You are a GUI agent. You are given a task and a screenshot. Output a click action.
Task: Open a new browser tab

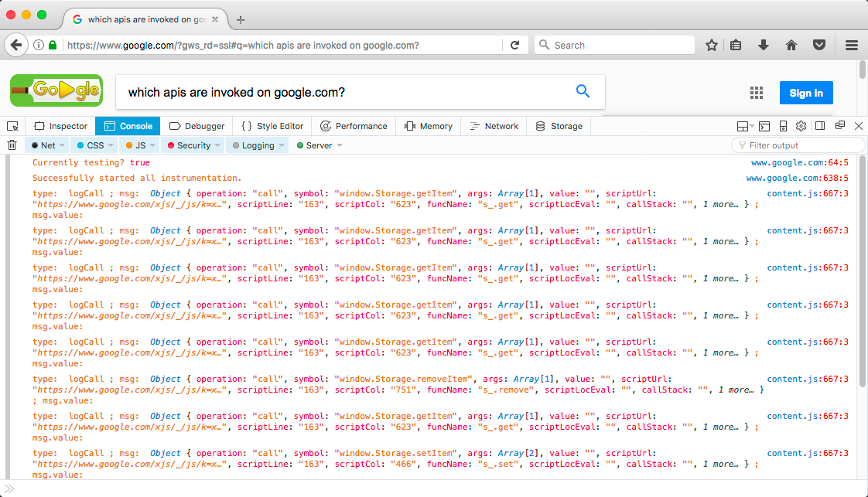(241, 20)
